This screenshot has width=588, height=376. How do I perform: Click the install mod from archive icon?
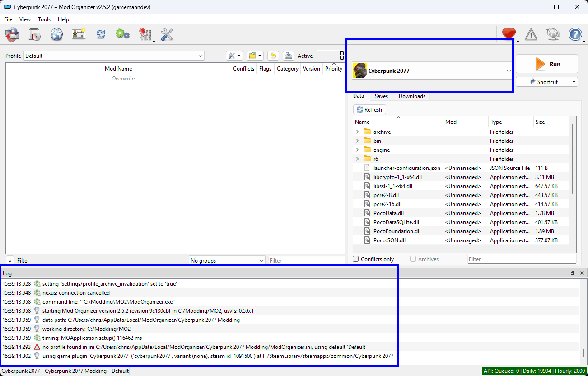pyautogui.click(x=35, y=34)
